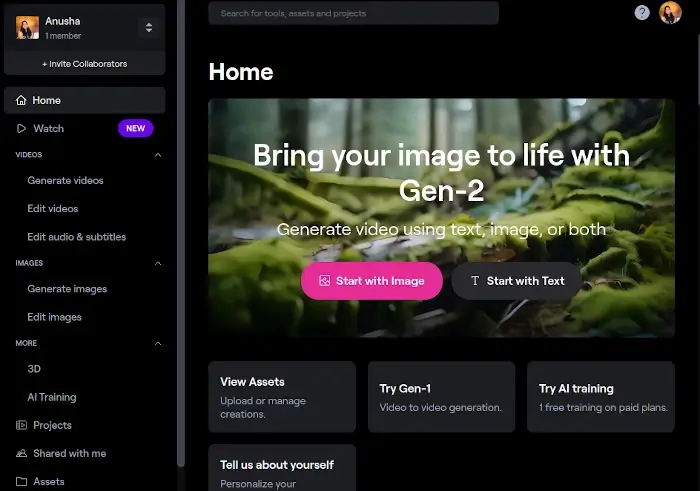Click the Home house icon
This screenshot has width=700, height=491.
(21, 100)
